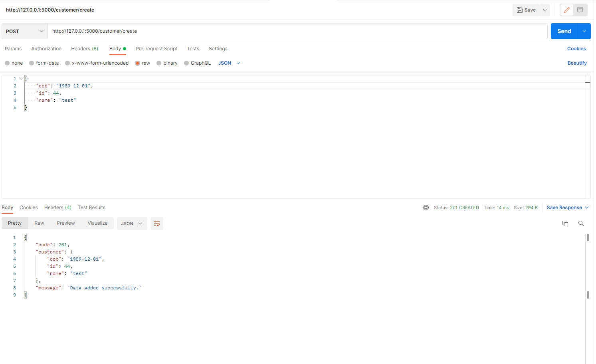
Task: Click the Send button
Action: (564, 31)
